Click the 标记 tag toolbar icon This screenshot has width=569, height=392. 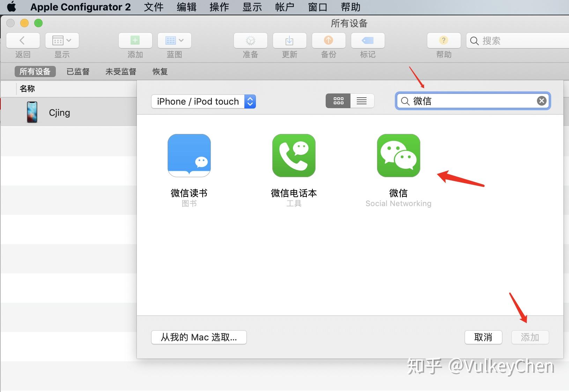(x=368, y=40)
